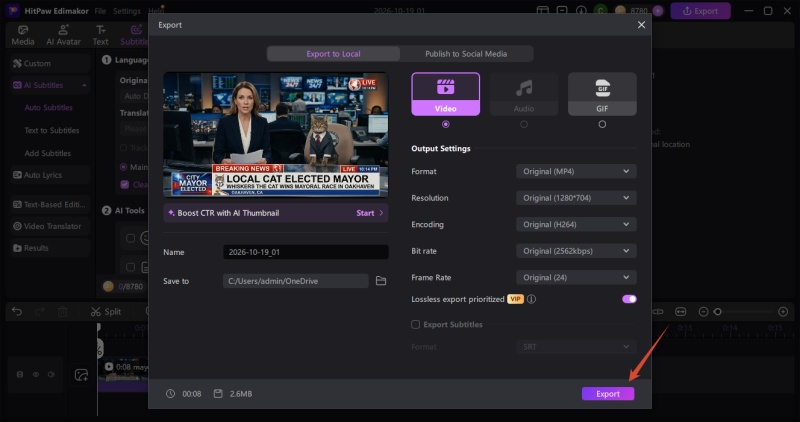Select the Main radio in background subtitle panel
The height and width of the screenshot is (422, 800).
click(x=123, y=167)
